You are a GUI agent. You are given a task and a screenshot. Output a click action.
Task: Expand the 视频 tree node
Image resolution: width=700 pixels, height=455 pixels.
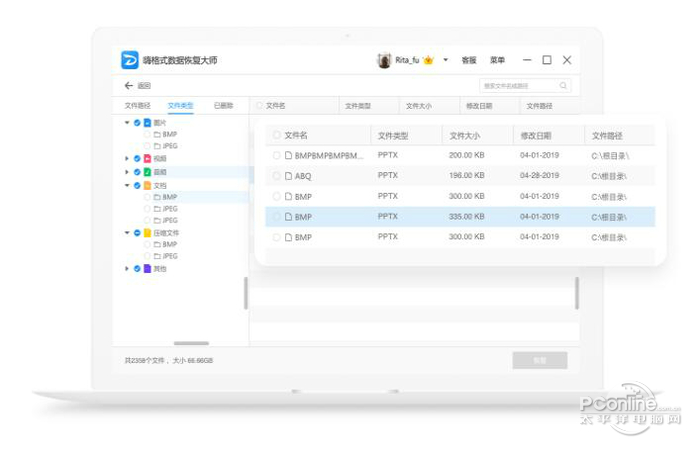click(x=127, y=159)
